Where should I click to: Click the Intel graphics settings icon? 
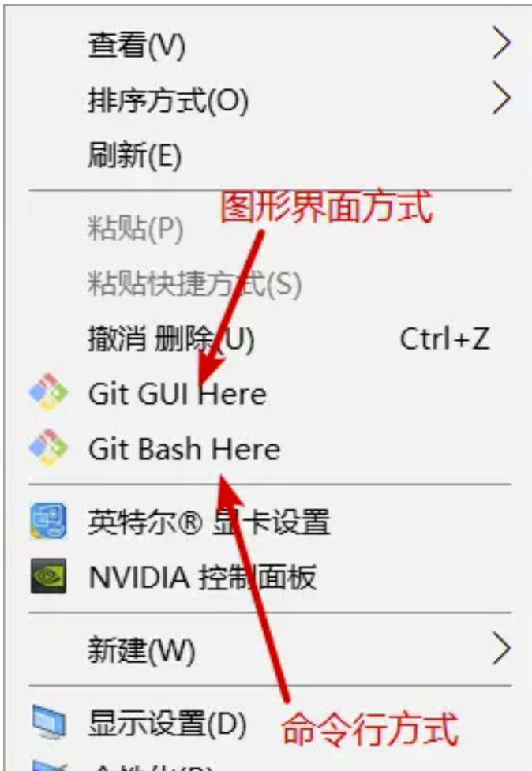[x=48, y=521]
